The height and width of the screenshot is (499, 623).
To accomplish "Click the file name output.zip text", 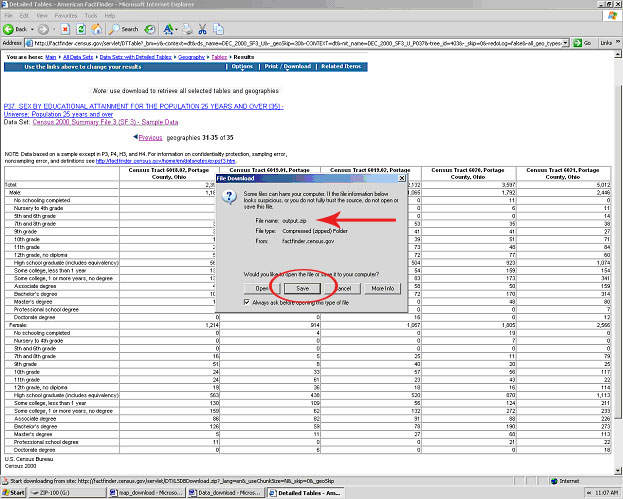I will pos(294,220).
